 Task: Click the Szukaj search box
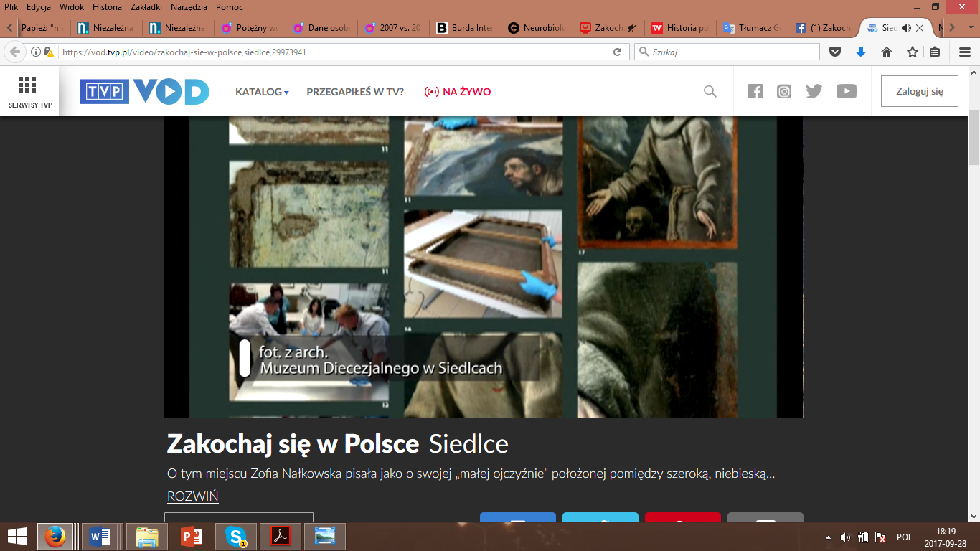(727, 52)
